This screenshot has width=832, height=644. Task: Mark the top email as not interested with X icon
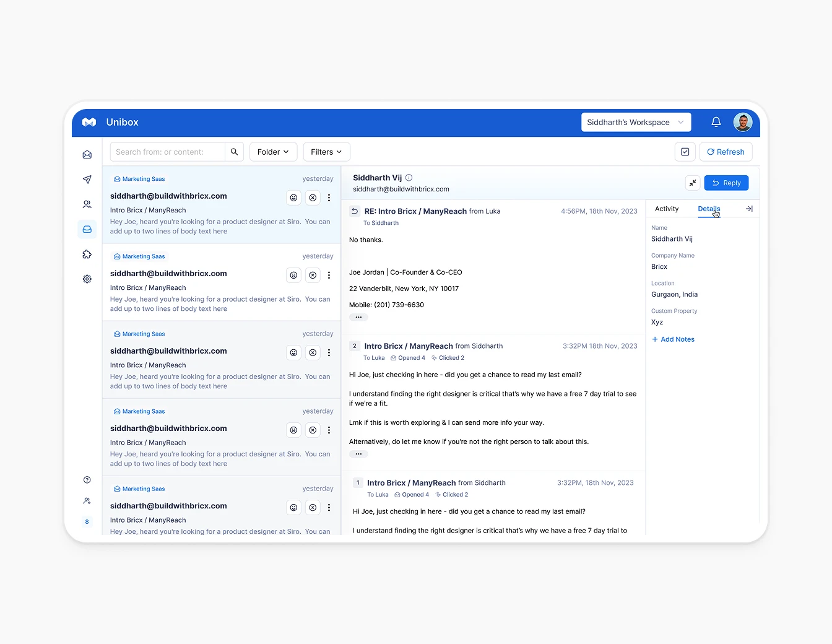click(x=313, y=198)
